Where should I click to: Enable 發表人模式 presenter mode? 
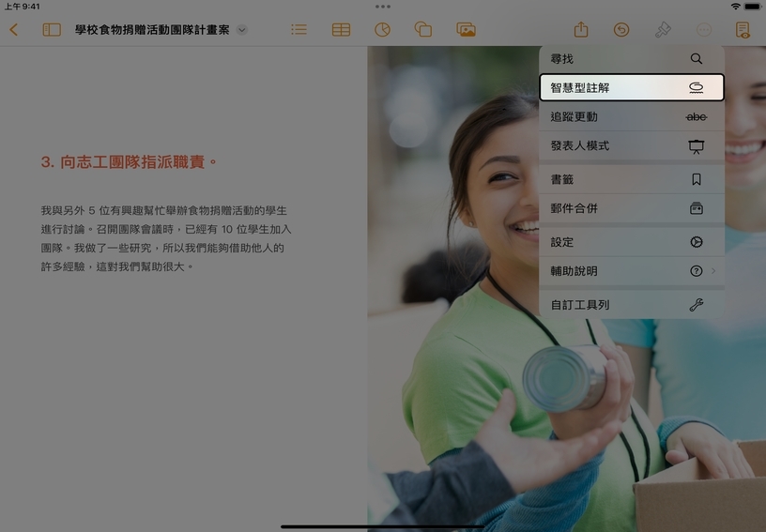pos(632,146)
